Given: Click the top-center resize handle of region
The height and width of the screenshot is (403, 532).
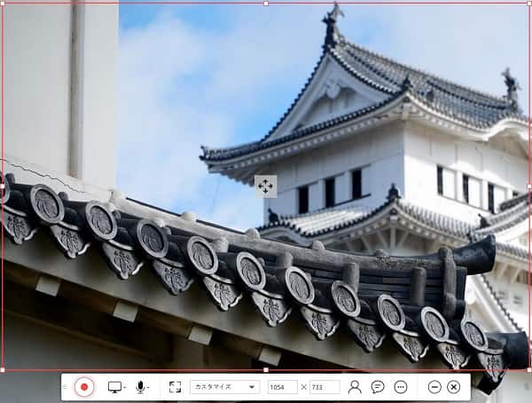Looking at the screenshot, I should 266,3.
